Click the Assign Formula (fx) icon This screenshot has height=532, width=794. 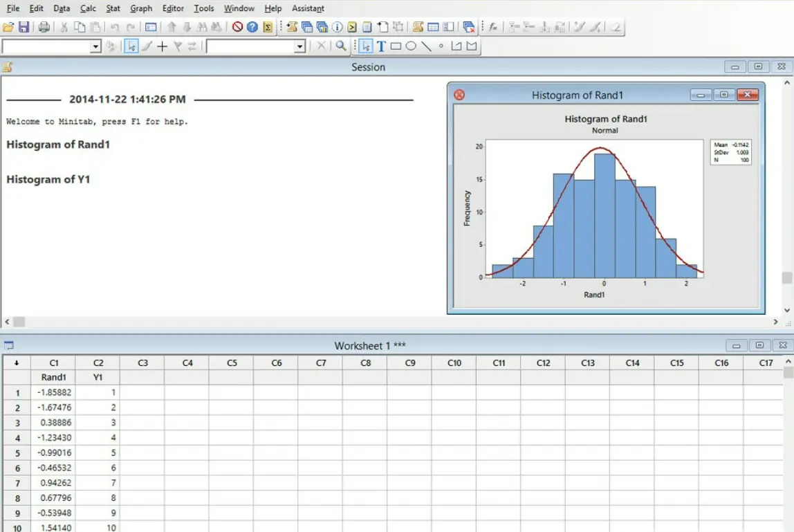pyautogui.click(x=492, y=27)
